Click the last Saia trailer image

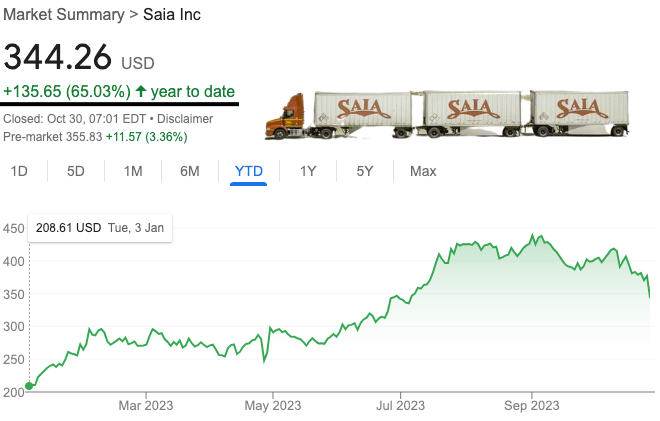point(579,112)
